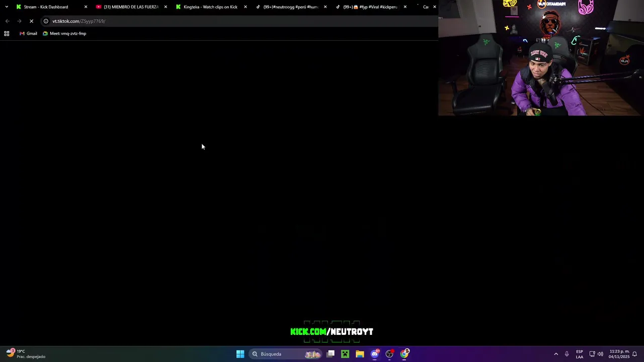Open the Windows Start menu
The height and width of the screenshot is (362, 644).
coord(240,354)
